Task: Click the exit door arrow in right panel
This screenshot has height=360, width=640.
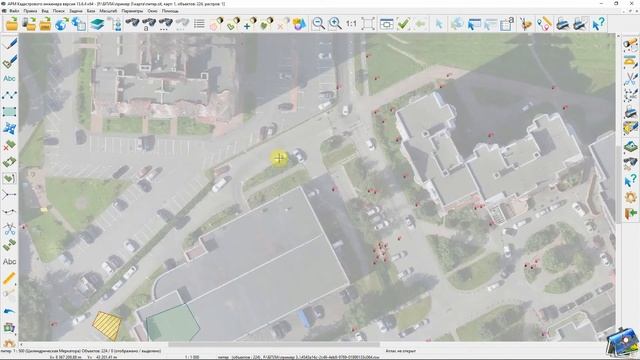Action: (x=630, y=214)
